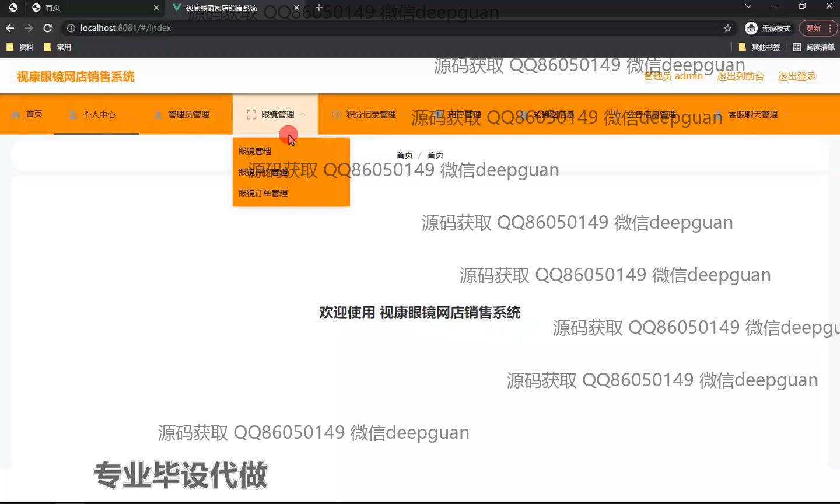The width and height of the screenshot is (840, 504).
Task: Click the 更新 browser update button
Action: [813, 28]
